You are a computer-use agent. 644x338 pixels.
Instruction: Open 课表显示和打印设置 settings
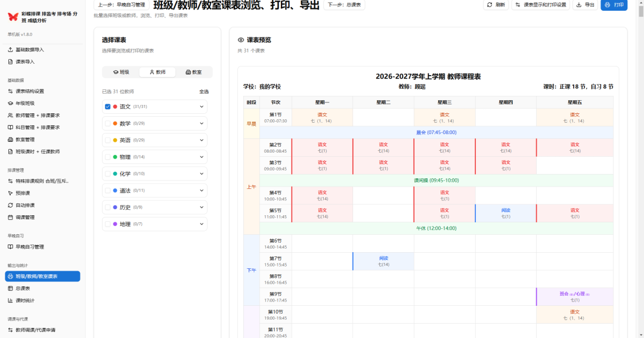[540, 5]
